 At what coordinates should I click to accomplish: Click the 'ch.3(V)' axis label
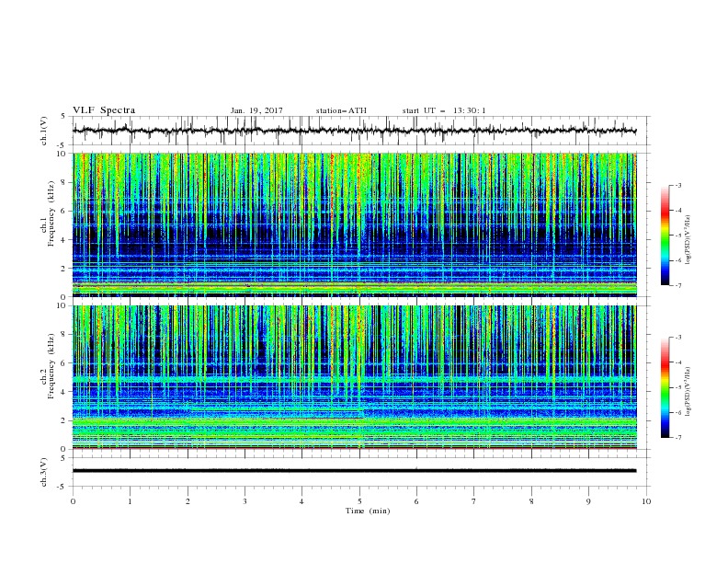pos(44,472)
